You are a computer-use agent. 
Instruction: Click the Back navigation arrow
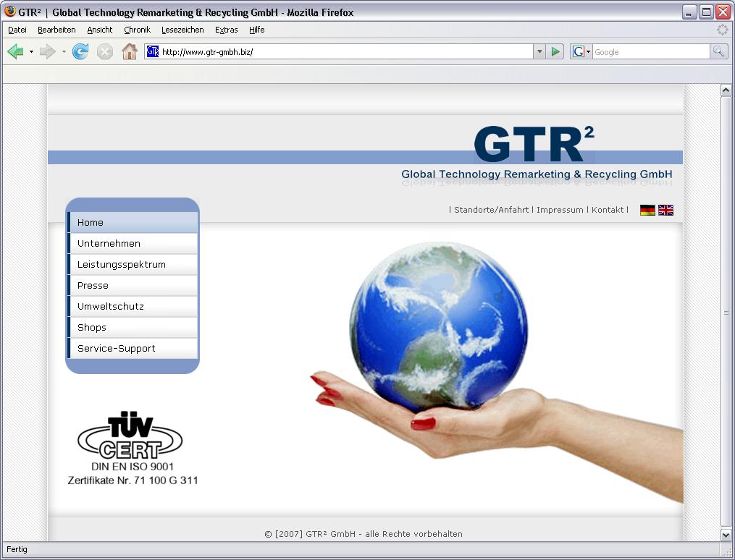[15, 51]
